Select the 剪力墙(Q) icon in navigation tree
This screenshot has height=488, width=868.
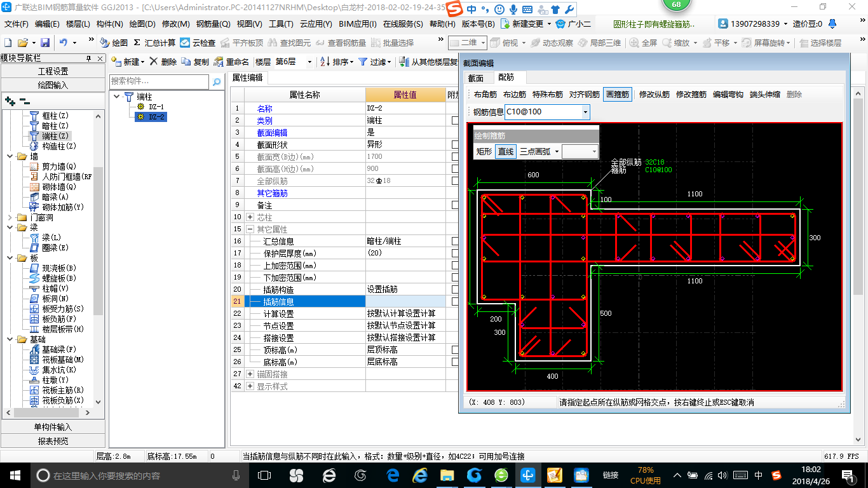pyautogui.click(x=35, y=166)
